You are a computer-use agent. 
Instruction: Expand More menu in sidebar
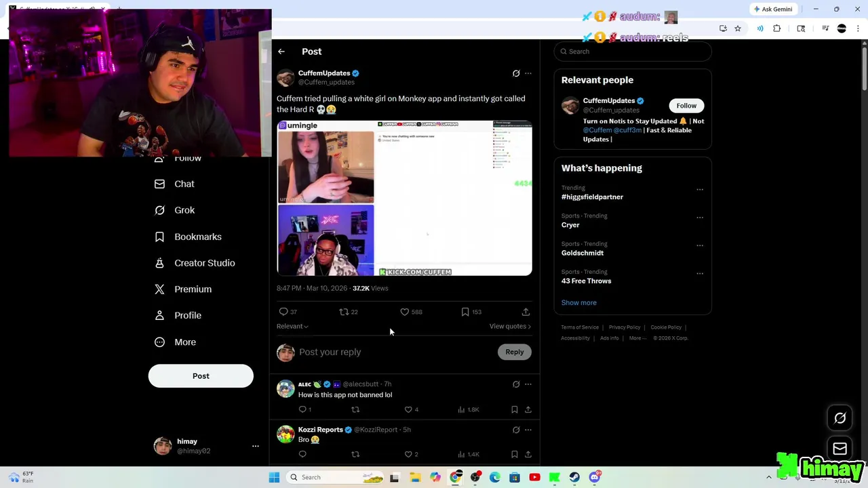click(x=175, y=342)
